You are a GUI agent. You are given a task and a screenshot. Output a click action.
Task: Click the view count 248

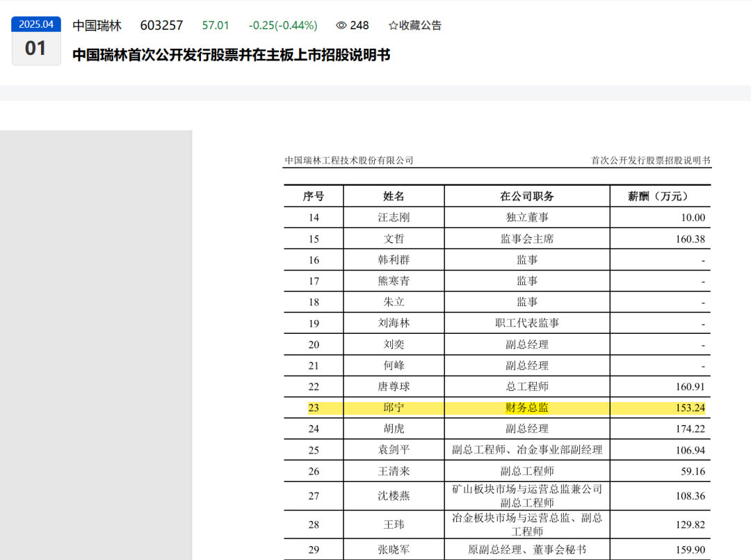360,25
